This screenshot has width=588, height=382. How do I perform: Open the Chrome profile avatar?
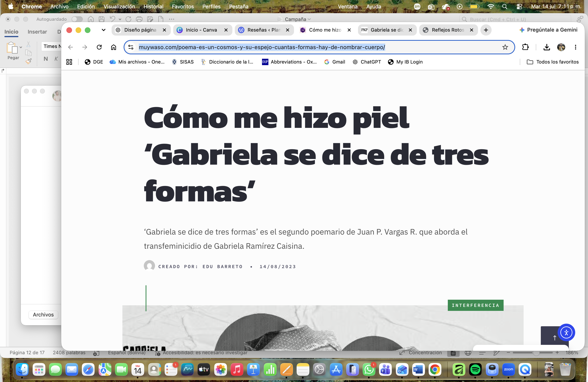point(561,47)
